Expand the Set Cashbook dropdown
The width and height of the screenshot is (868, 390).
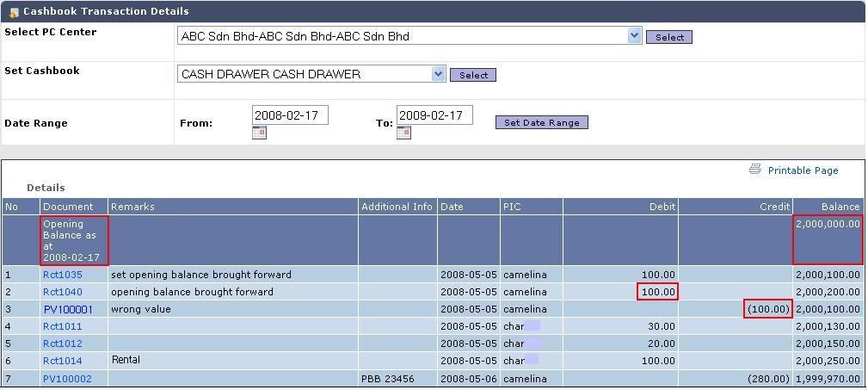439,74
